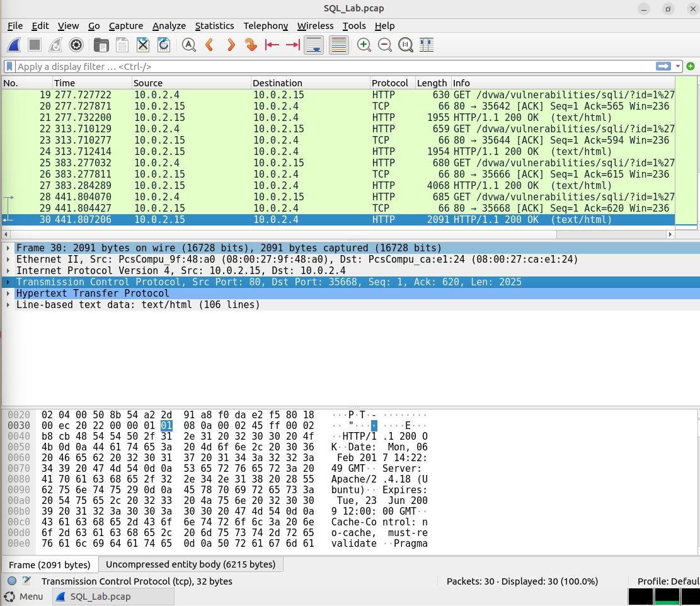
Task: Open the Statistics menu
Action: coord(214,26)
